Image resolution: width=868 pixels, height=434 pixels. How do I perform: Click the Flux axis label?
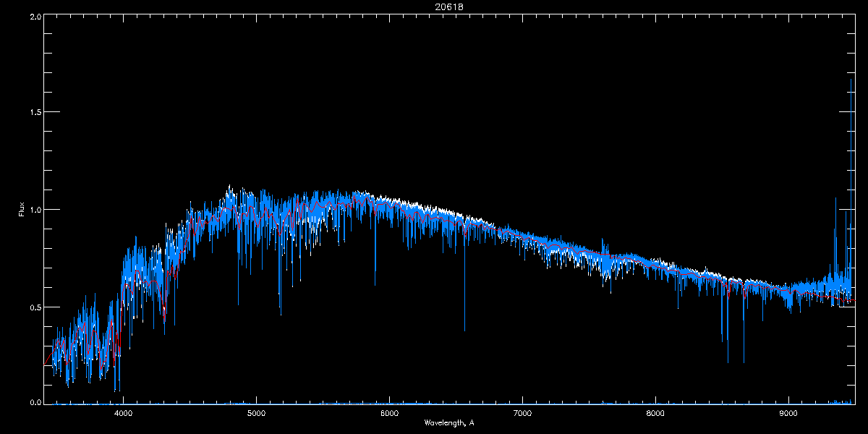click(21, 210)
